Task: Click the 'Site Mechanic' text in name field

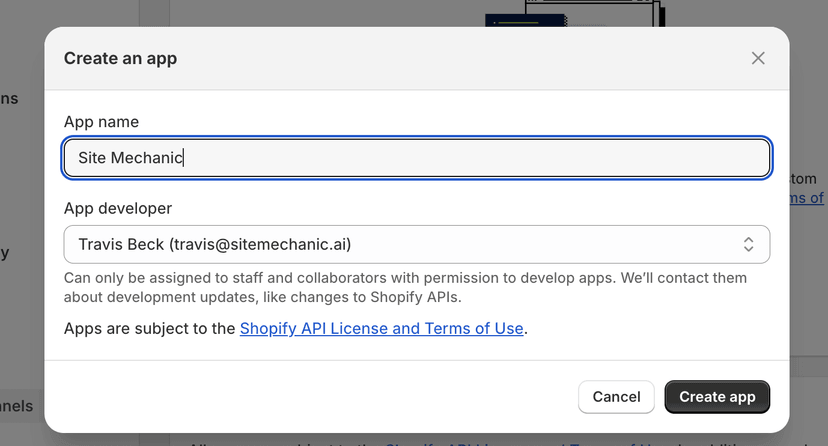Action: [130, 158]
